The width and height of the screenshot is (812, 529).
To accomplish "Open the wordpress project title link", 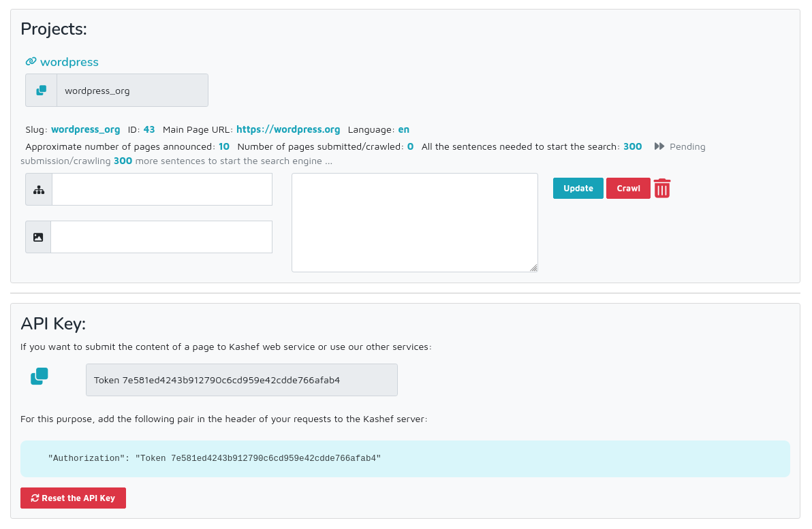I will pos(69,62).
